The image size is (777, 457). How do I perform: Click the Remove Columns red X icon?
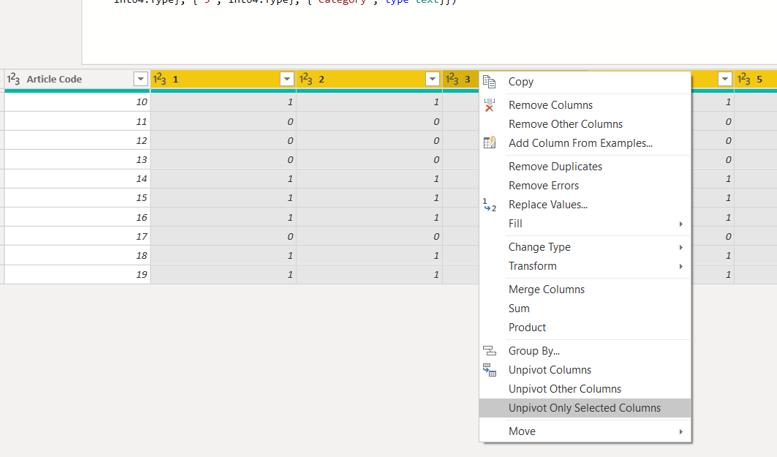489,105
